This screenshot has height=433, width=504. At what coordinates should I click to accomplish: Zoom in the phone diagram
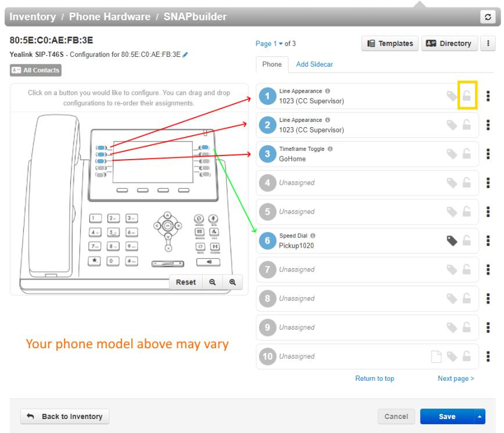[x=232, y=282]
